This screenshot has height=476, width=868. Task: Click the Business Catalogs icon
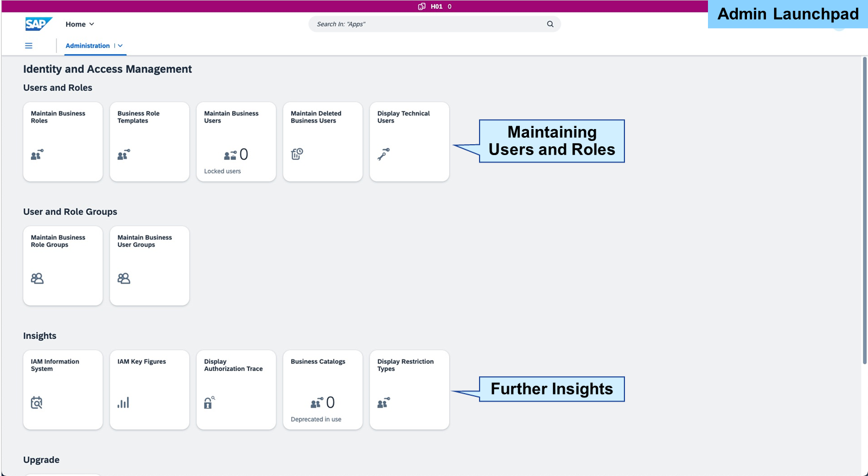[317, 403]
